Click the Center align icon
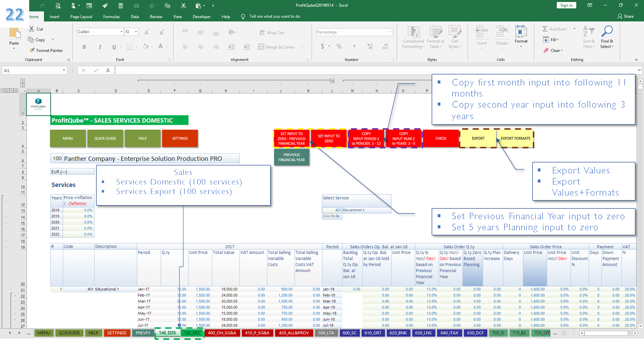 coord(200,47)
